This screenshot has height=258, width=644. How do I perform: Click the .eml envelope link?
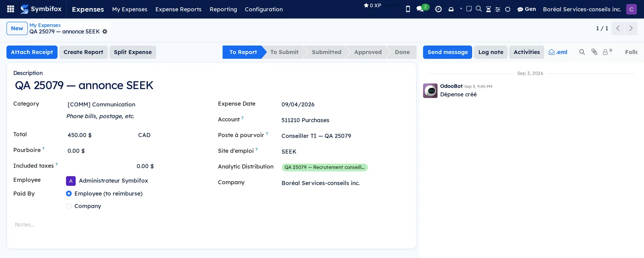[558, 52]
